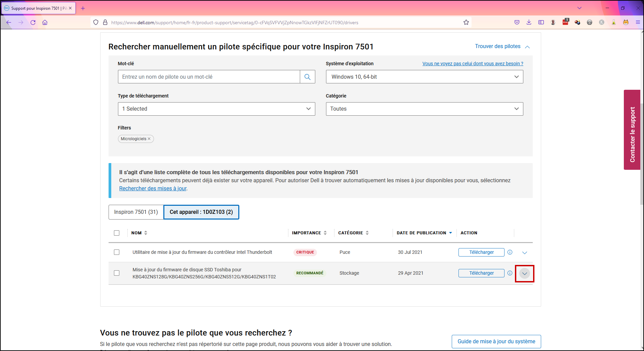The width and height of the screenshot is (644, 351).
Task: Click the magnifier search icon next to keyword field
Action: (x=308, y=77)
